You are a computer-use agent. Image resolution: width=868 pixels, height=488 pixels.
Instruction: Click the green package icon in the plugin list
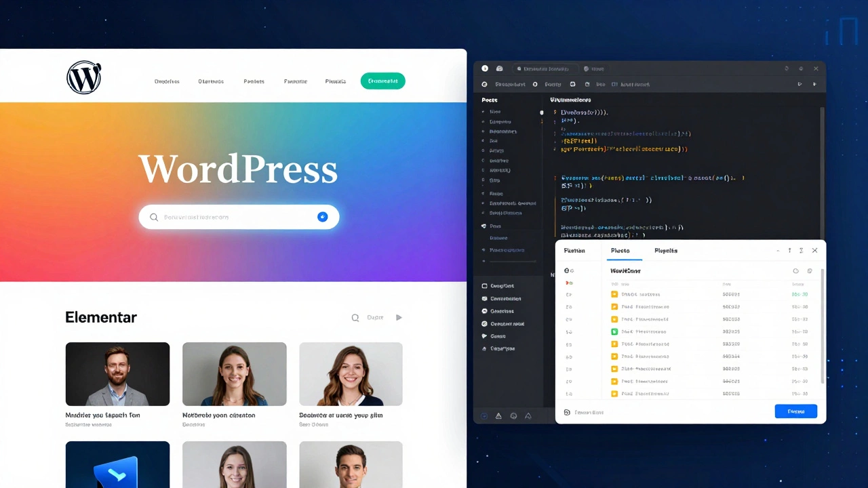pyautogui.click(x=614, y=331)
